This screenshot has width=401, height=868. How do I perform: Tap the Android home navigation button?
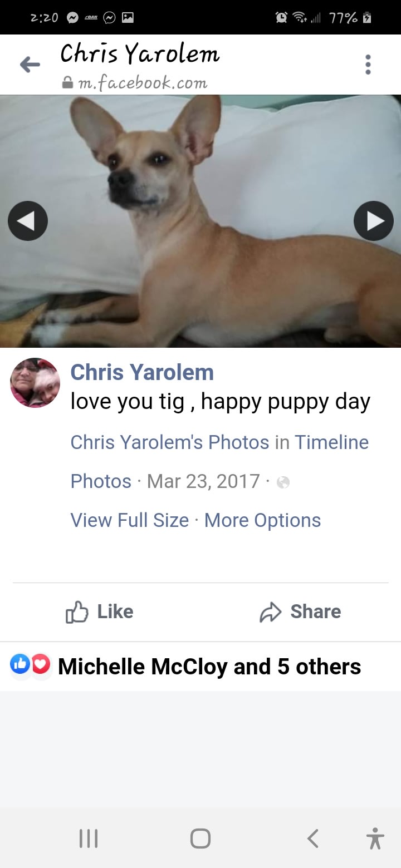point(200,839)
